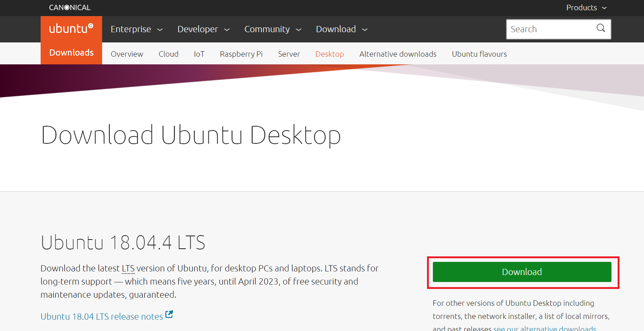This screenshot has width=644, height=331.
Task: Select the Raspberry Pi tab
Action: [241, 54]
